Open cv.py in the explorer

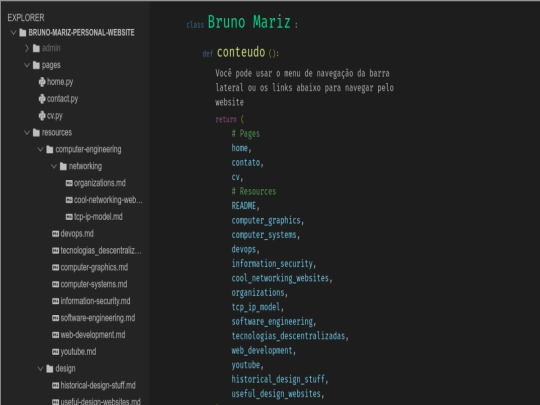tap(55, 116)
